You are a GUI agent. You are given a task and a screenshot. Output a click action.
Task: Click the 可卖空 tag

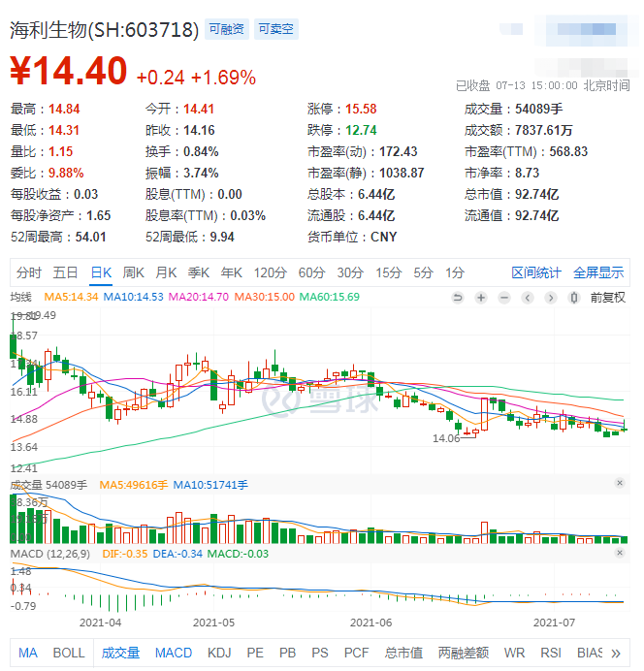(x=276, y=29)
